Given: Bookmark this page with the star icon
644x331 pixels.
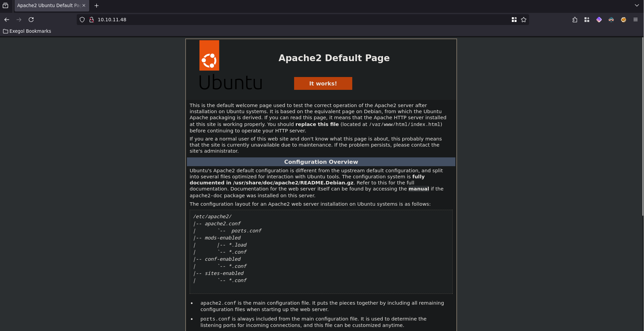Looking at the screenshot, I should click(x=524, y=20).
